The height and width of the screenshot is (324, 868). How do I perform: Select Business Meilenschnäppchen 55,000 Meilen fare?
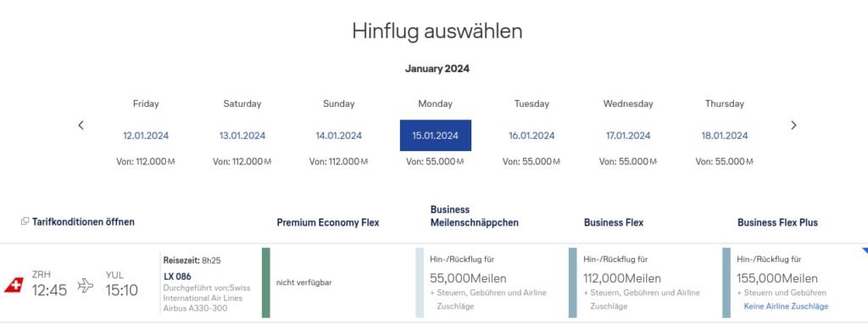pyautogui.click(x=490, y=282)
